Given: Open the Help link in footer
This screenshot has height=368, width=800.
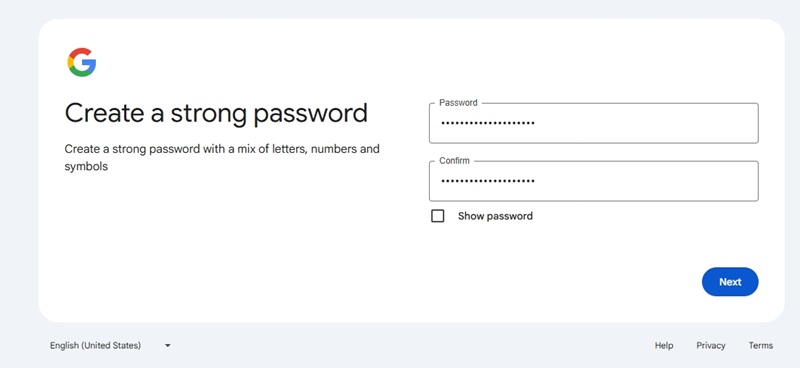Looking at the screenshot, I should 664,346.
